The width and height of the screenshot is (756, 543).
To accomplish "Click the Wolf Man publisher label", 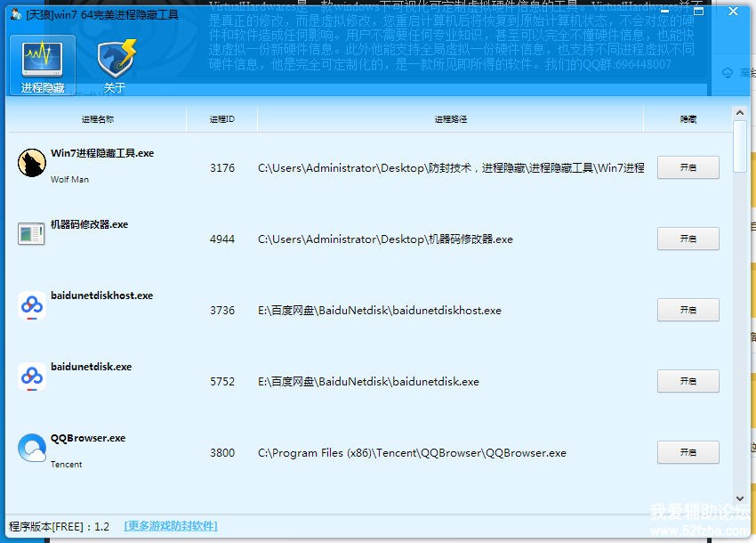I will coord(69,180).
